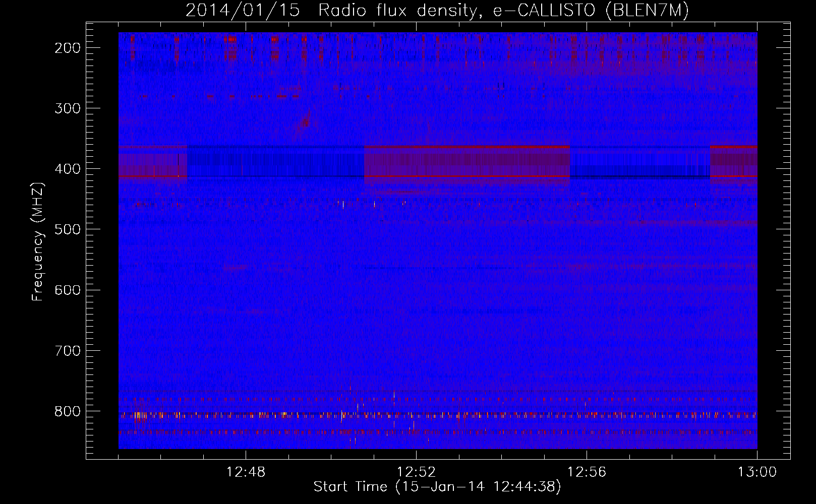
Task: Select the 'Start Time (15-Jan-14 12:44:38)' label
Action: (x=437, y=487)
